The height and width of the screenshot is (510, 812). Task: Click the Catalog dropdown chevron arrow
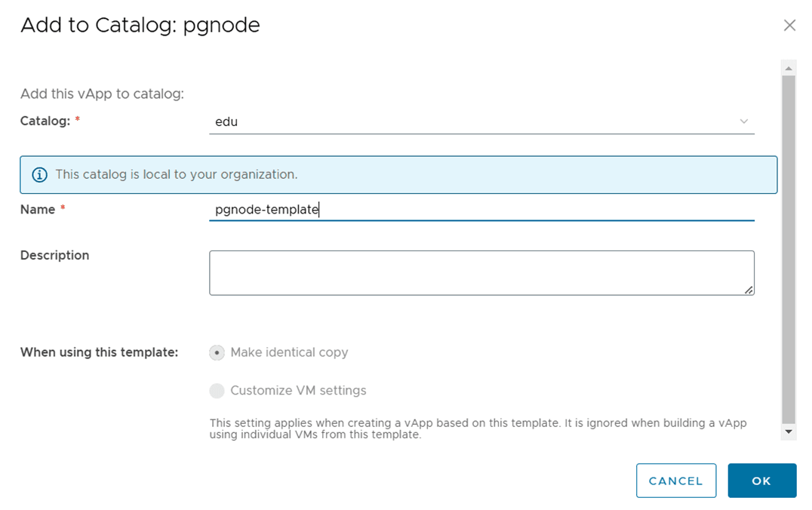pos(743,121)
